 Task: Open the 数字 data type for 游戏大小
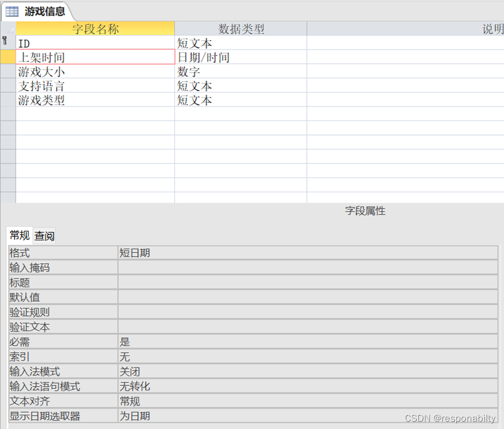pos(241,71)
